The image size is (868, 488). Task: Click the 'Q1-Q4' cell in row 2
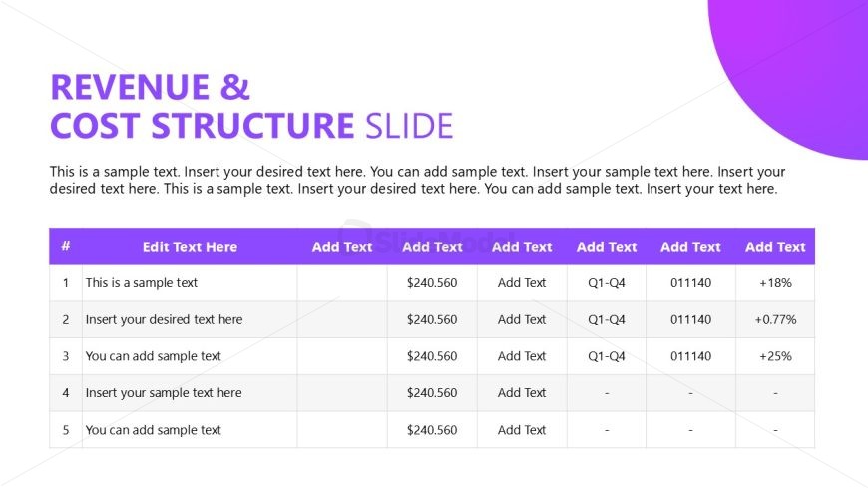pos(607,320)
